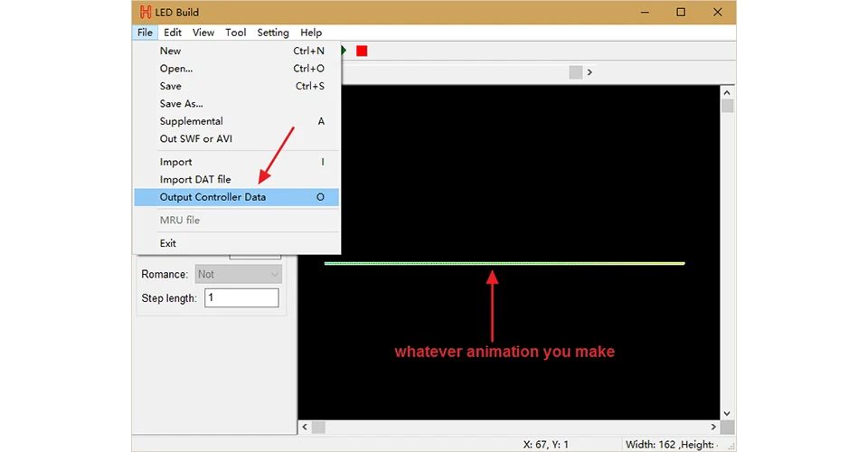The height and width of the screenshot is (452, 868).
Task: Choose Open... from the File menu
Action: coord(237,69)
